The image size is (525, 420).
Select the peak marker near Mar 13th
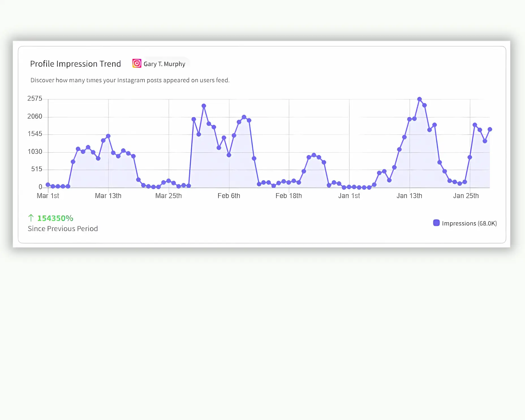point(108,136)
